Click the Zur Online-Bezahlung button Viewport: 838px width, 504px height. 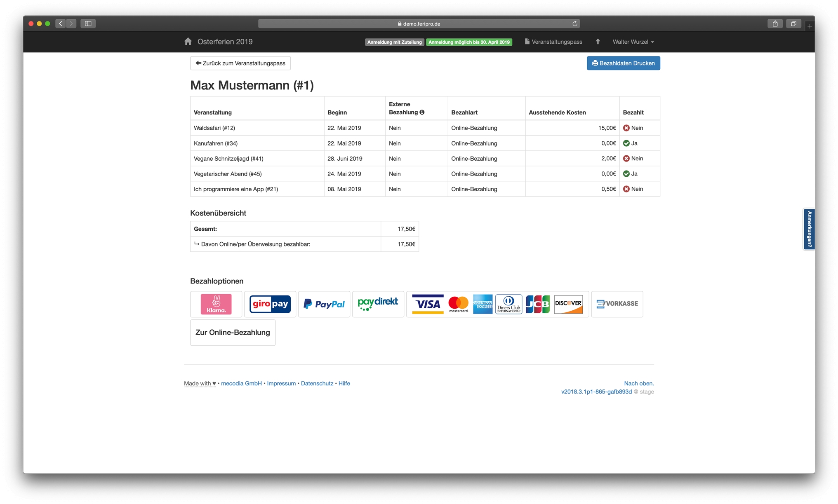233,333
